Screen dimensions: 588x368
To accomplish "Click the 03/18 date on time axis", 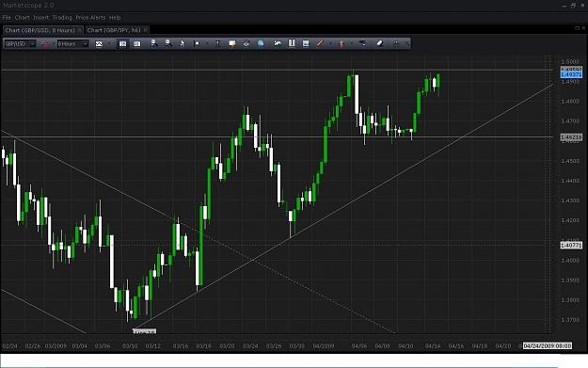I will pos(203,345).
